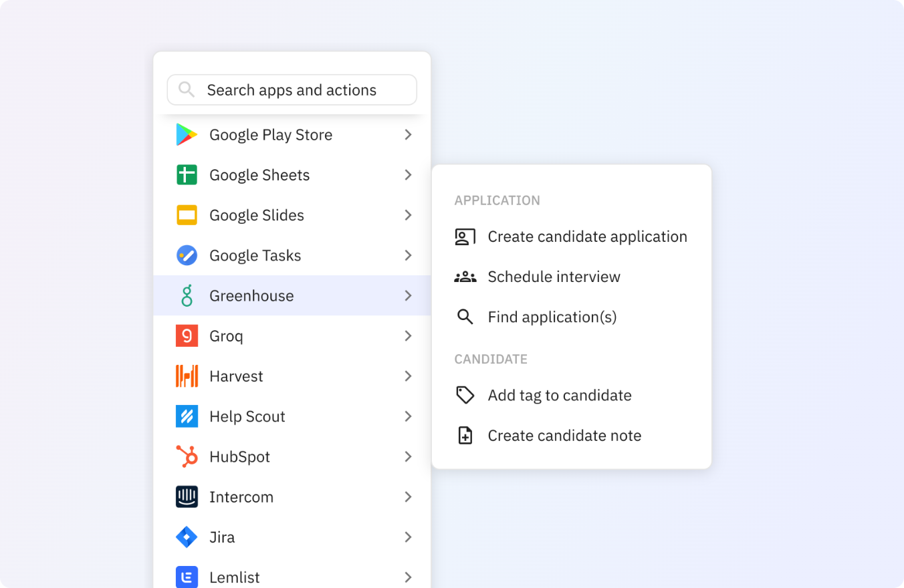The height and width of the screenshot is (588, 904).
Task: Choose Jira label in app list
Action: [222, 537]
